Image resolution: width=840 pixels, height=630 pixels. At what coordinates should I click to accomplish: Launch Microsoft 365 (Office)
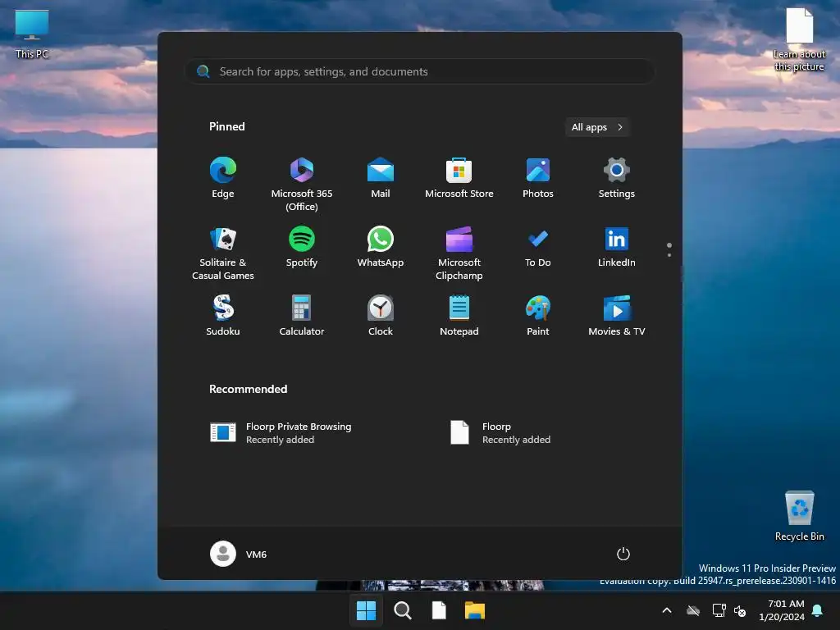tap(302, 184)
